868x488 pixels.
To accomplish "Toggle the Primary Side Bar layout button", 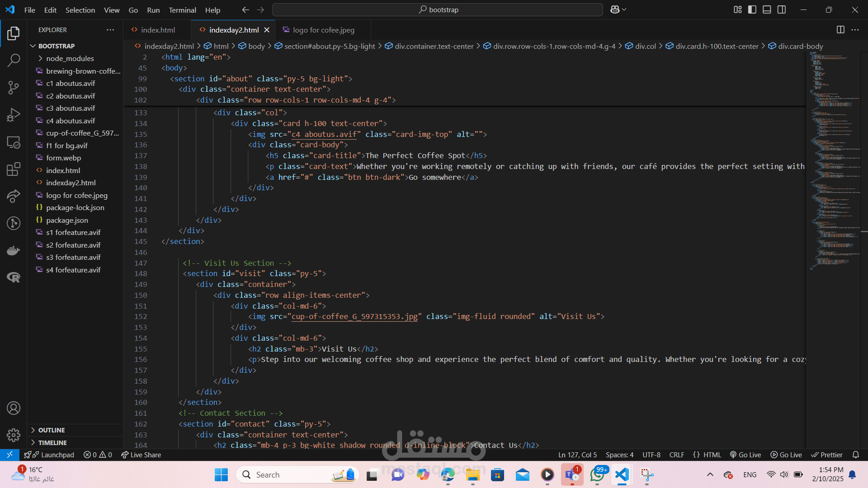I will click(x=752, y=9).
